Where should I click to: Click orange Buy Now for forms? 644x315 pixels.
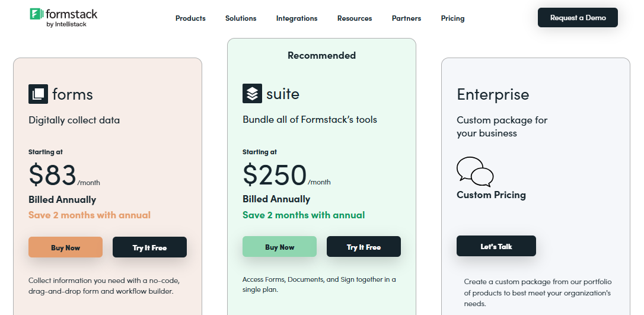65,247
